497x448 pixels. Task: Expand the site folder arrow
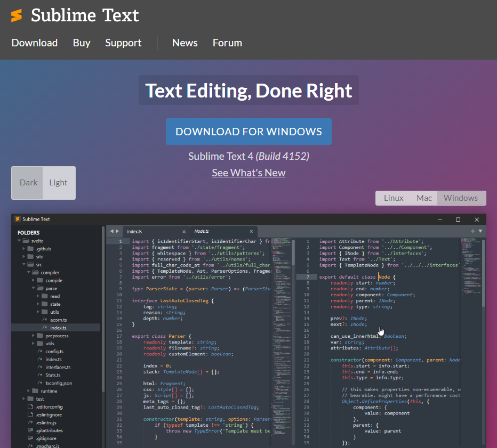coord(24,256)
